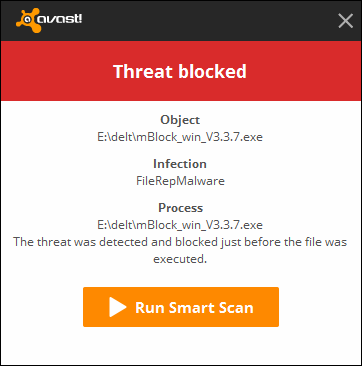Select the Object label
362x366 pixels.
[x=180, y=119]
